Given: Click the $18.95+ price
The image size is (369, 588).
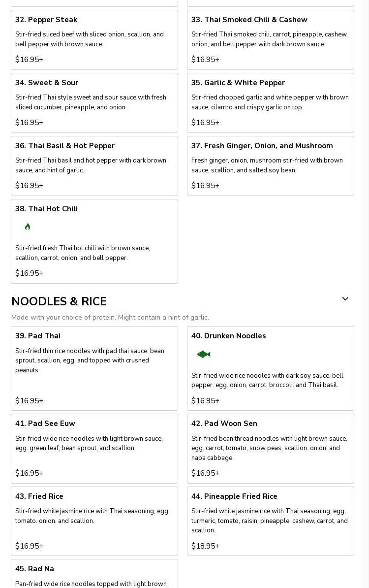Looking at the screenshot, I should pyautogui.click(x=205, y=546).
